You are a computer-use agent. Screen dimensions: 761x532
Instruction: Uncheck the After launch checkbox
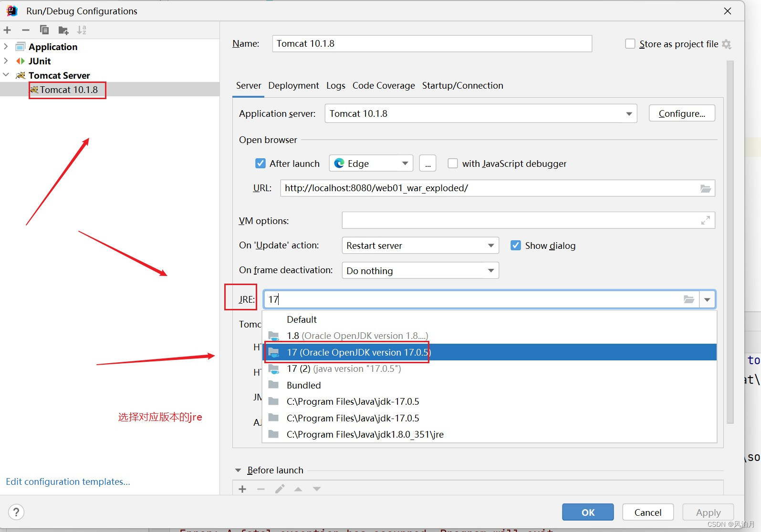coord(261,164)
